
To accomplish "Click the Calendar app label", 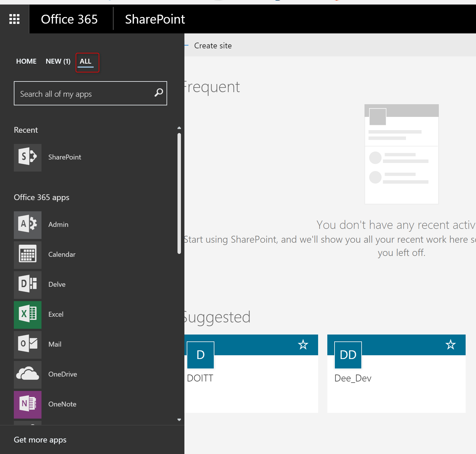I will tap(62, 254).
